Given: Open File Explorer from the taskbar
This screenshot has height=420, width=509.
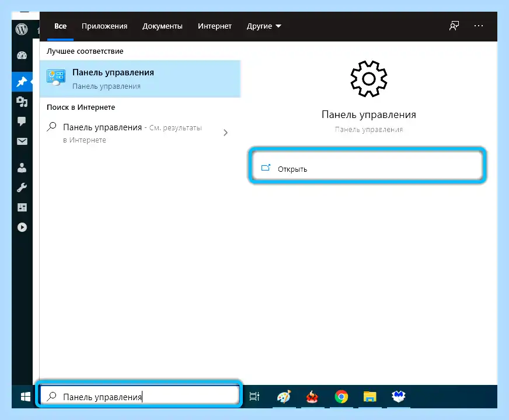Looking at the screenshot, I should pyautogui.click(x=369, y=397).
